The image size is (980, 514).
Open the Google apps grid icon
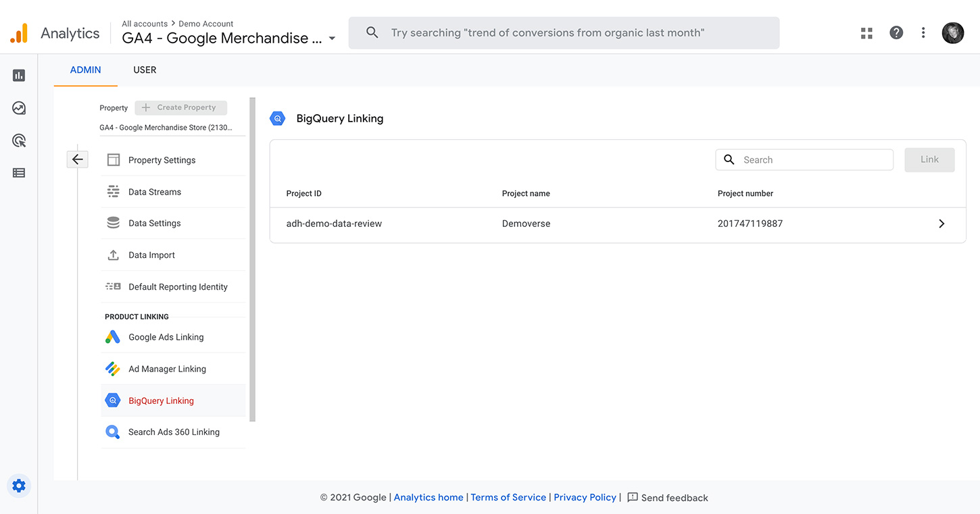(866, 33)
